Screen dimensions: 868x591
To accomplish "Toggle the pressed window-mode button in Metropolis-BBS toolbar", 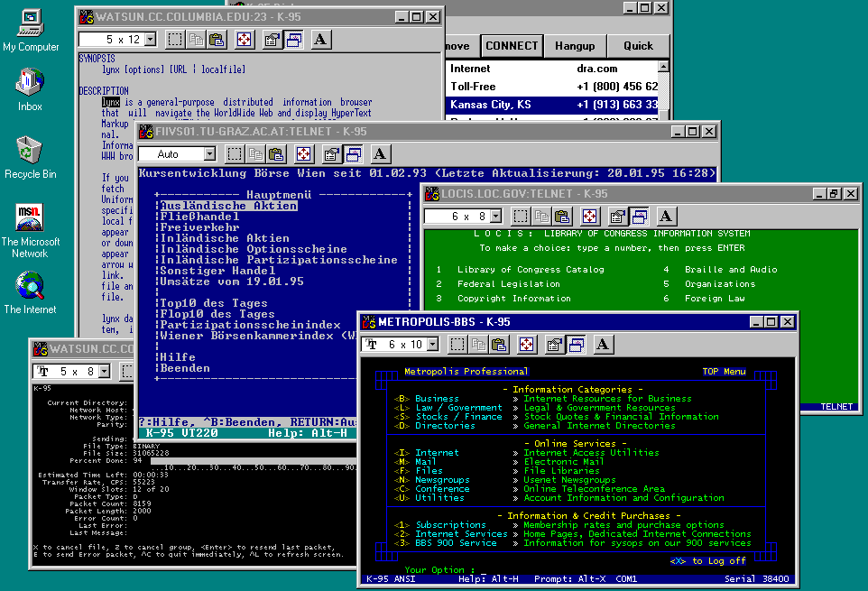I will coord(576,345).
